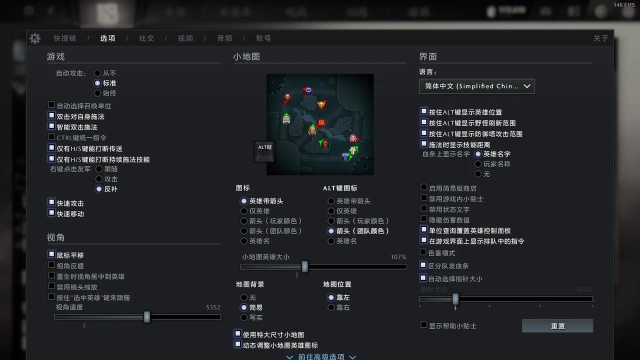The image size is (640, 360).
Task: Toggle 按住ALT键显示防御塔攻击范围 checkbox
Action: click(x=424, y=133)
